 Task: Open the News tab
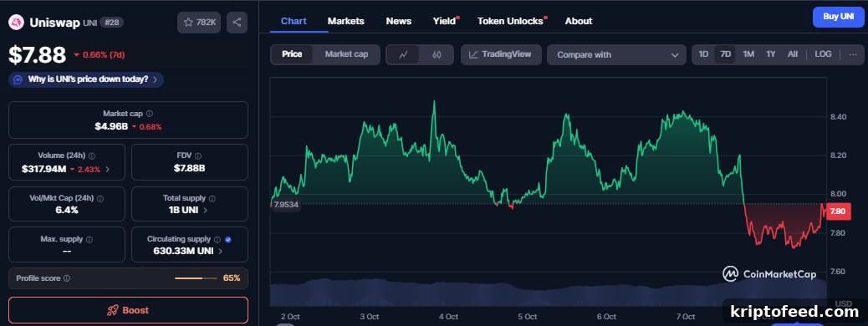click(399, 21)
